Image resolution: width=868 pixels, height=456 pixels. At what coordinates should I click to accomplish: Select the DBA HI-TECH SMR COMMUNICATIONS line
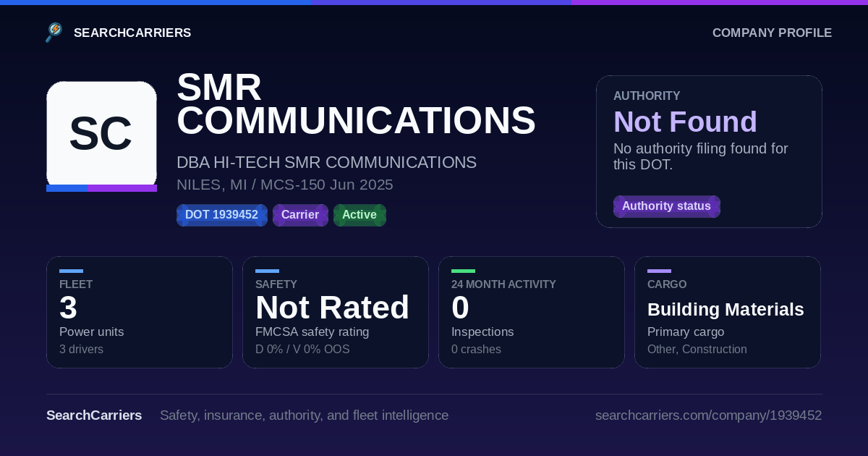click(326, 162)
